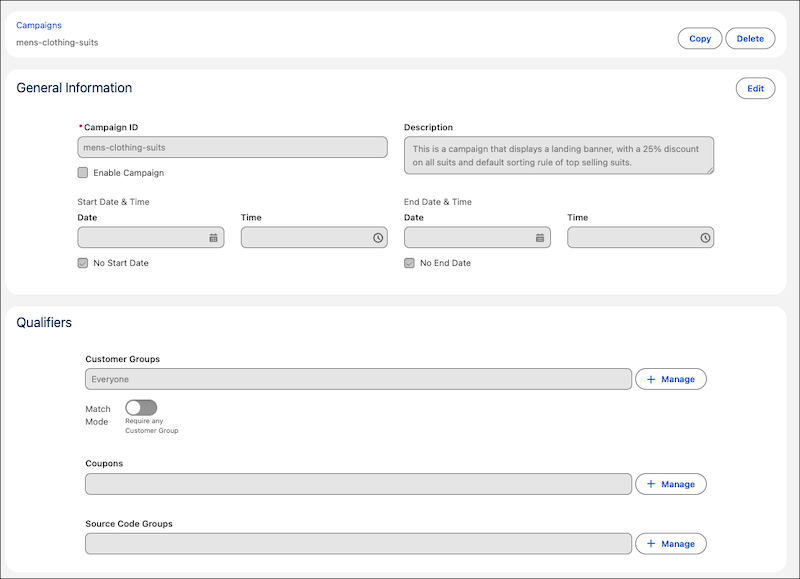Click the 'General Information' heading
Screen dimensions: 800x579
(74, 88)
